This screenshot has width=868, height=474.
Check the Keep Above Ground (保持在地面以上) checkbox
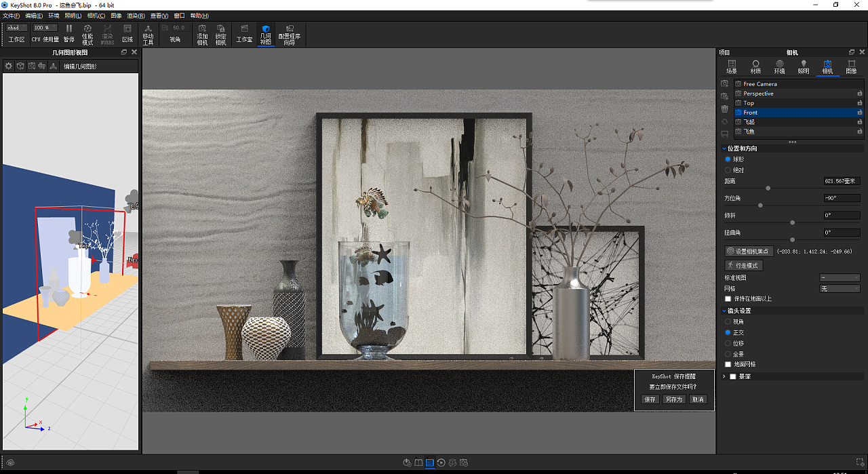pos(728,298)
